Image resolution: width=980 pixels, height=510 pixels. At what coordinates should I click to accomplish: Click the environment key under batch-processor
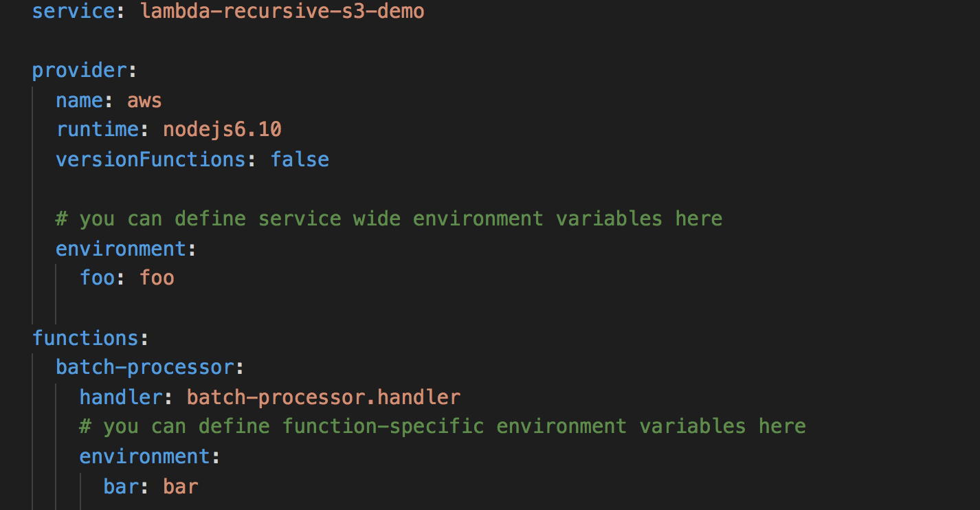point(145,456)
